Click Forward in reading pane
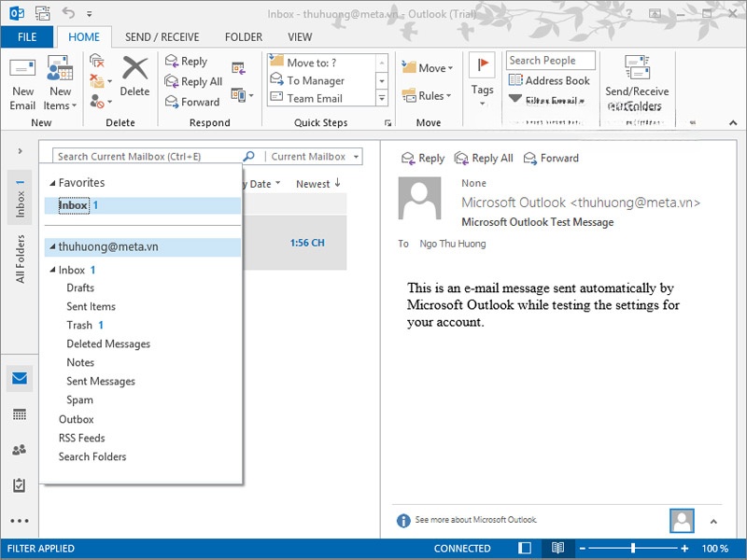The height and width of the screenshot is (560, 747). point(551,158)
